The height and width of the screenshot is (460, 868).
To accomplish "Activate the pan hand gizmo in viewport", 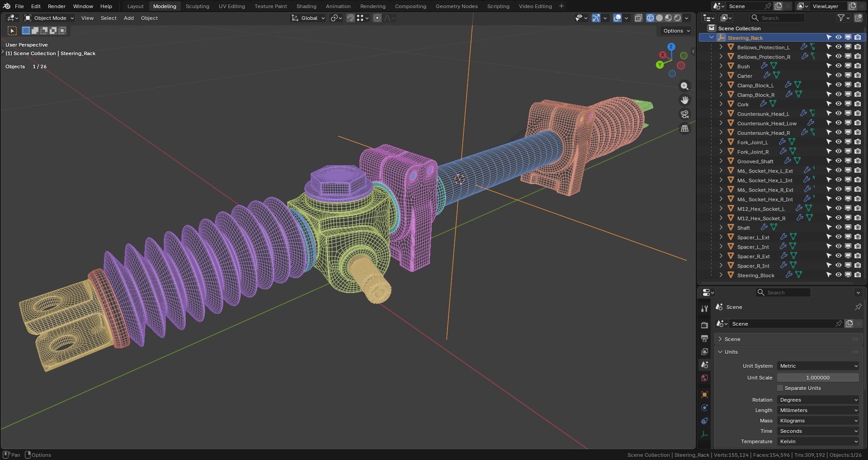I will pyautogui.click(x=685, y=100).
